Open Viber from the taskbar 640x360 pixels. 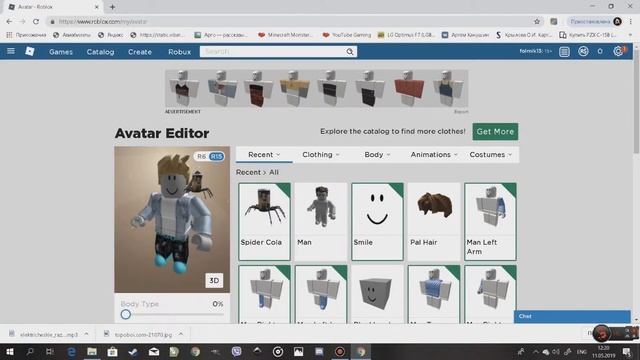click(x=236, y=351)
